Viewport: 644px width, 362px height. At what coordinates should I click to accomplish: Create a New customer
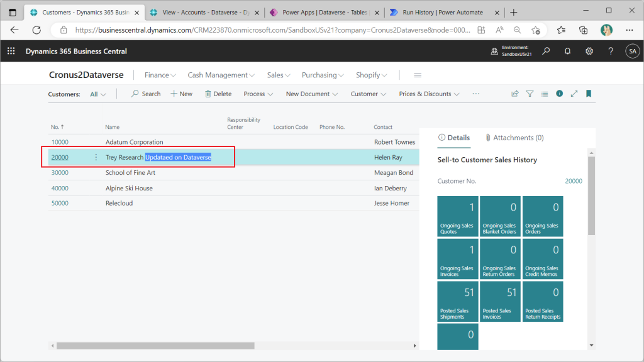182,94
